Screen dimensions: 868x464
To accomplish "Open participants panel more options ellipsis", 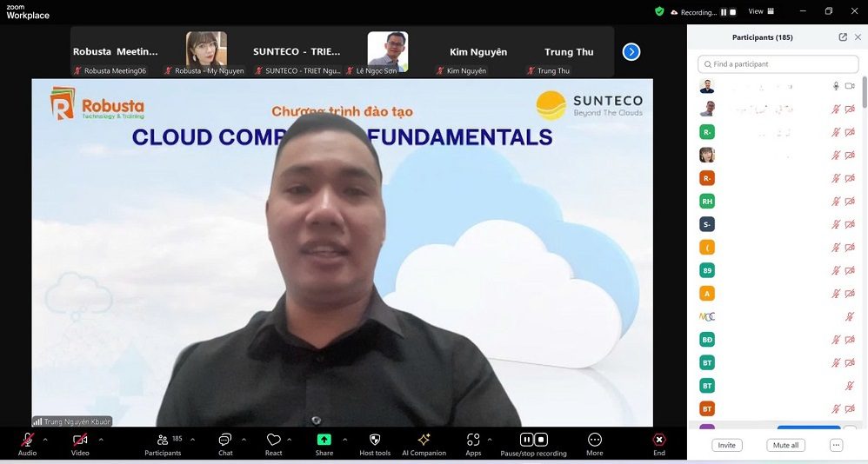I will pos(836,445).
